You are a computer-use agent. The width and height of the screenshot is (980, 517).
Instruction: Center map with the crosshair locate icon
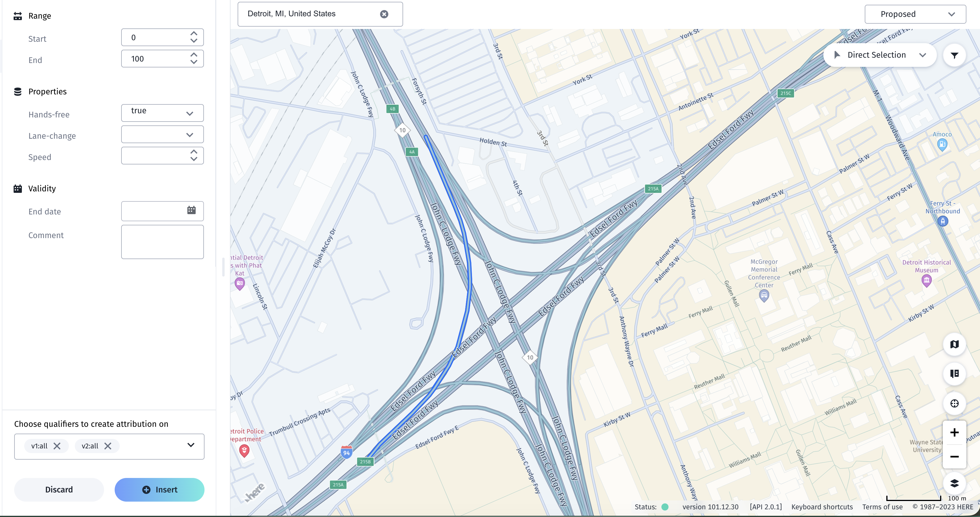pos(954,403)
